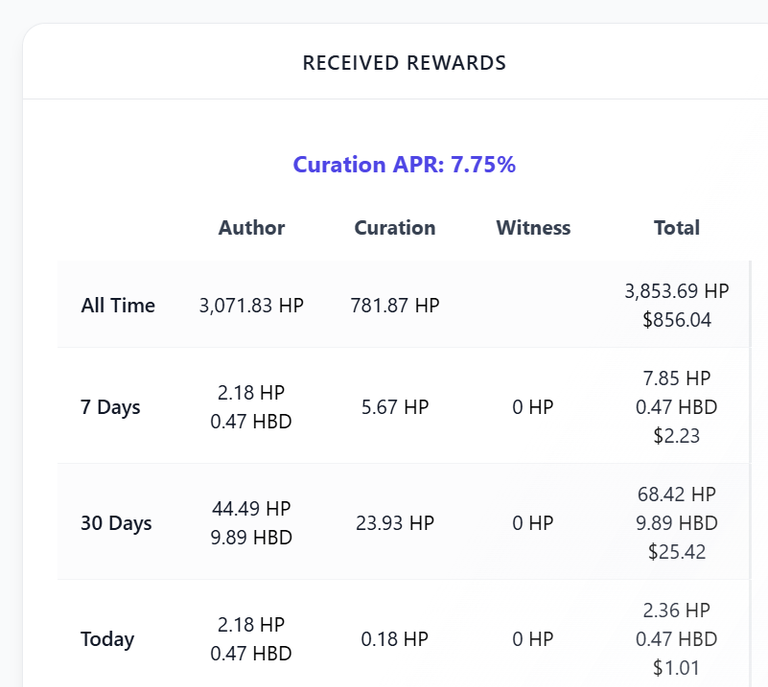The height and width of the screenshot is (687, 768).
Task: Click the 7 Days total $2.23
Action: point(677,436)
